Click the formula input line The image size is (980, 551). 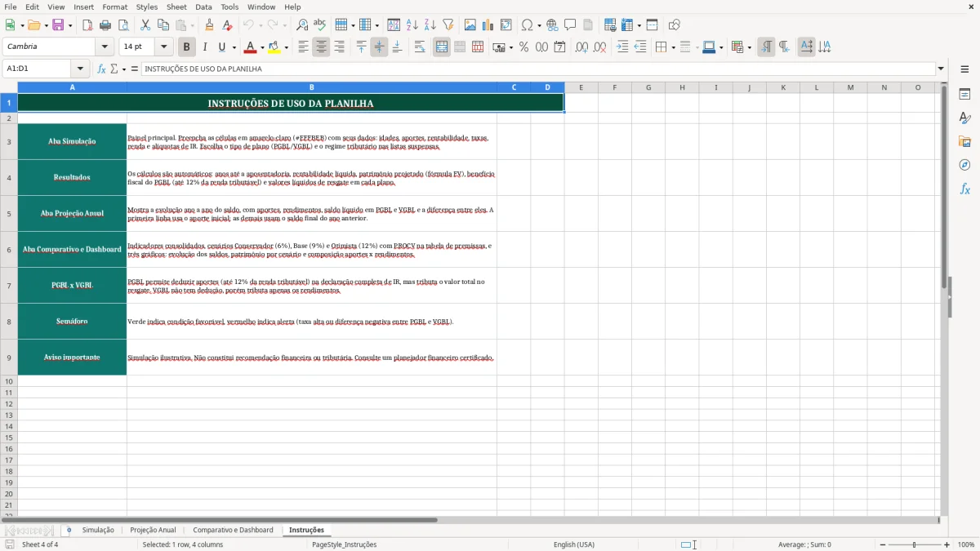coord(538,69)
